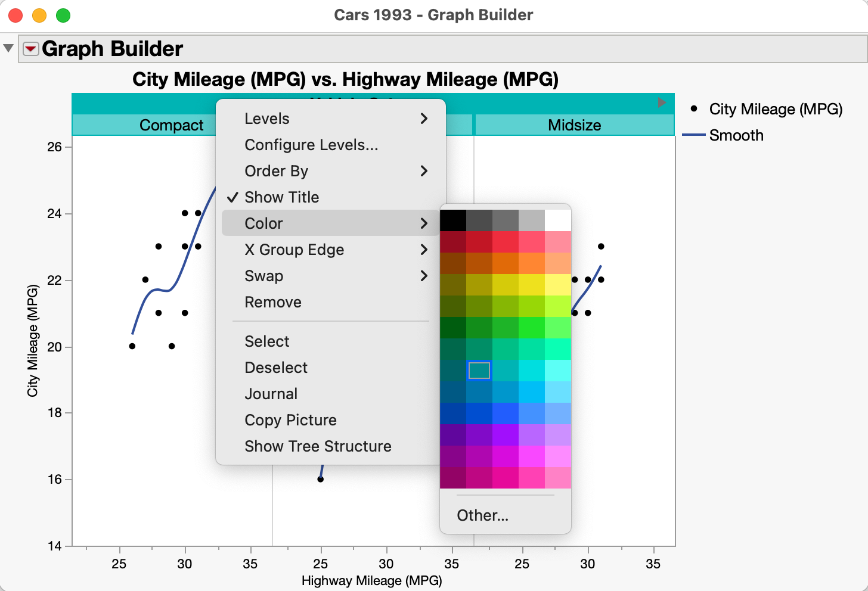
Task: Pick the currently highlighted teal color swatch
Action: pyautogui.click(x=479, y=371)
